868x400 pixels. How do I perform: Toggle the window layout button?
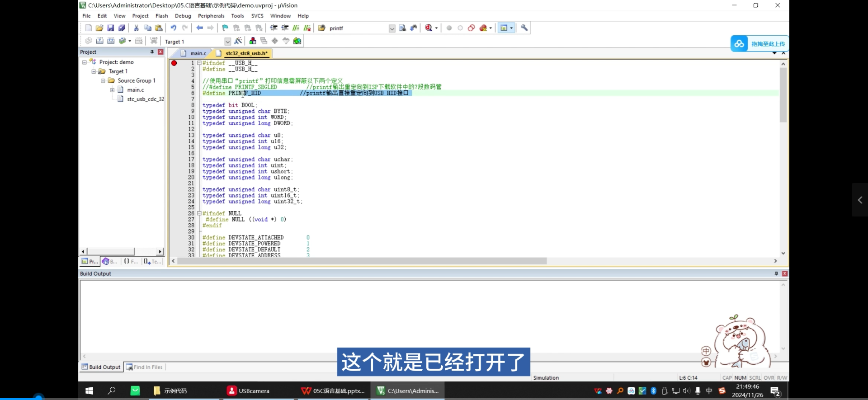(504, 28)
